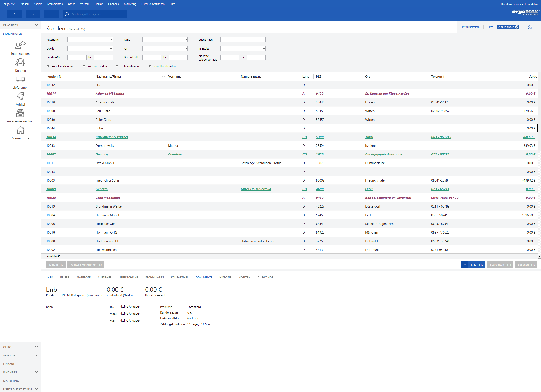
Task: Open the Finanzen menu
Action: (x=113, y=4)
